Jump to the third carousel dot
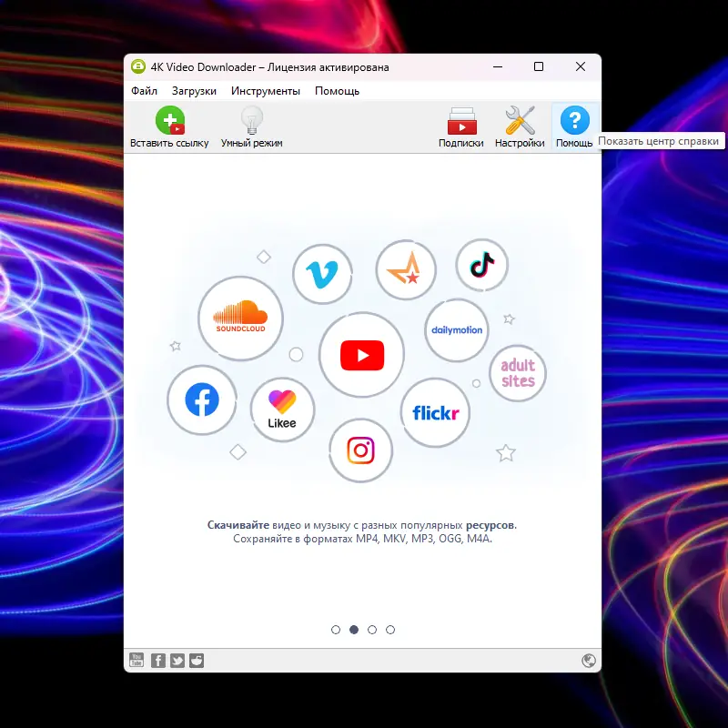The height and width of the screenshot is (728, 728). (x=372, y=629)
